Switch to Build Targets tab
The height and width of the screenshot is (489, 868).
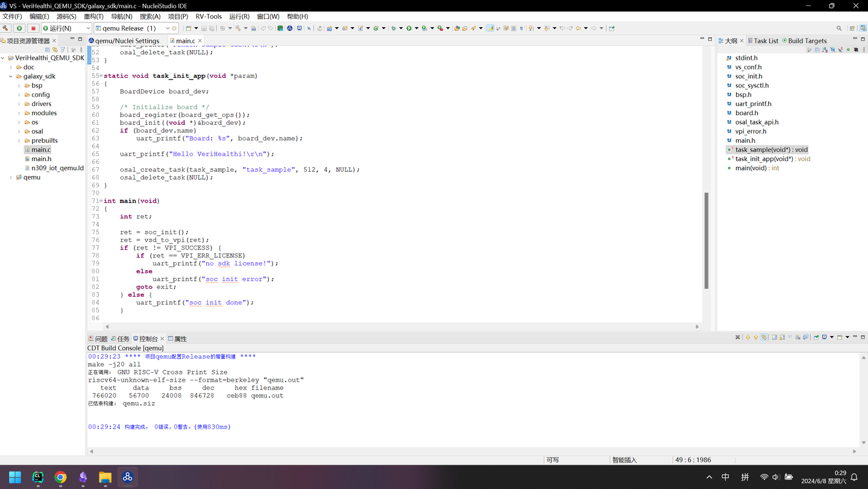pos(804,41)
